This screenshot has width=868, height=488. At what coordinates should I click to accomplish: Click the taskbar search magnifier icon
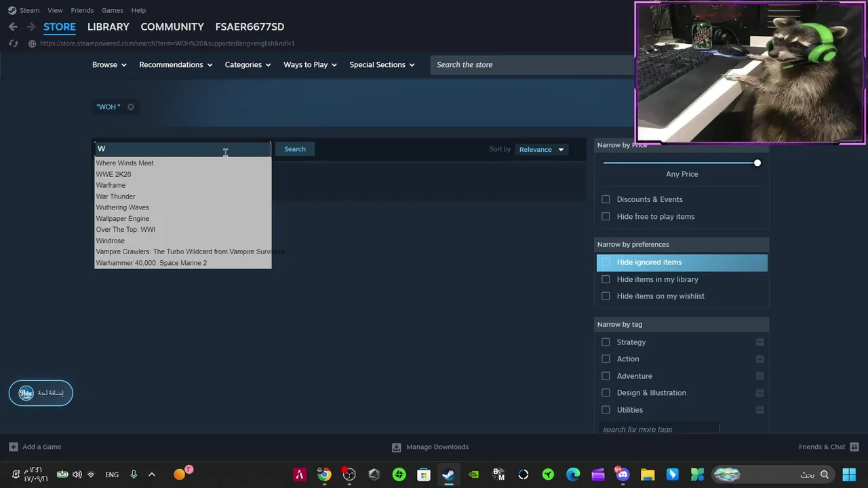tap(825, 474)
